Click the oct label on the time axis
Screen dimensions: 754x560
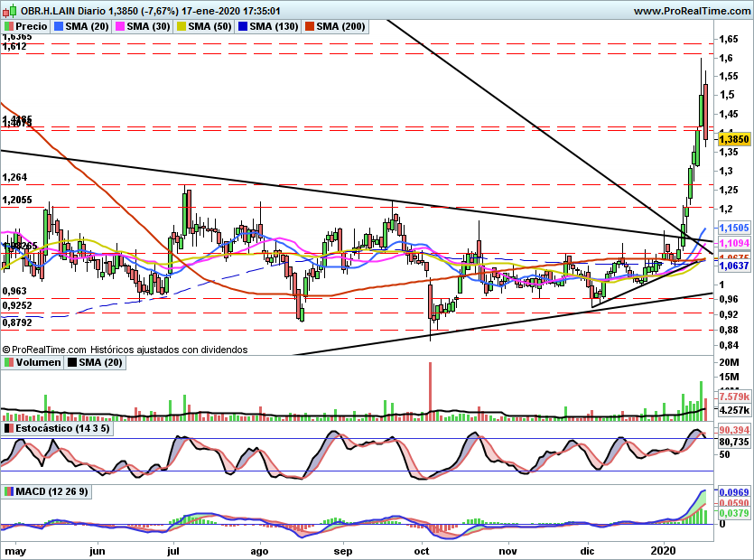[420, 550]
